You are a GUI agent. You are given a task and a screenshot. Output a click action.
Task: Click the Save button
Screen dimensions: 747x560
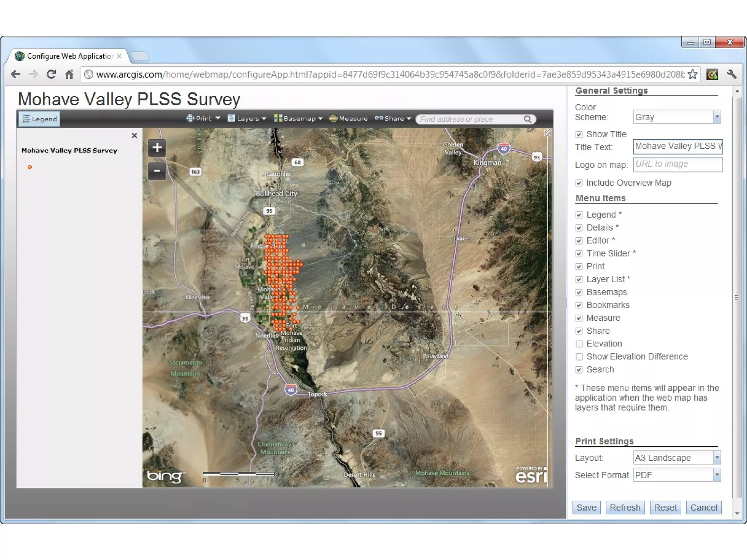pos(586,507)
